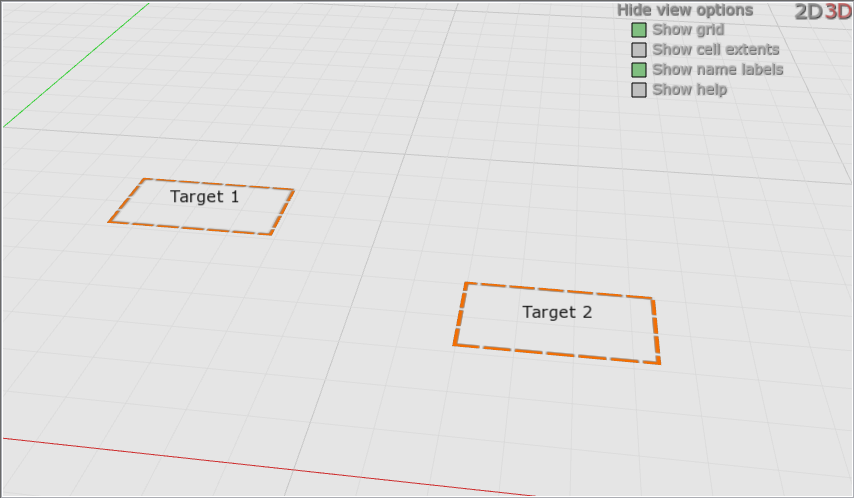Click the Target 2 name label
The width and height of the screenshot is (854, 498).
557,312
